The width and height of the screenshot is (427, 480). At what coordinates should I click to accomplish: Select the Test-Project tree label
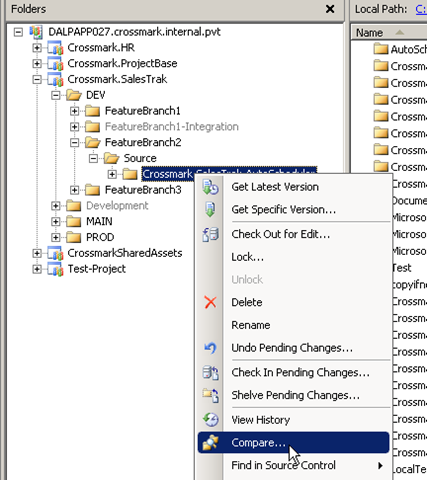pos(97,269)
